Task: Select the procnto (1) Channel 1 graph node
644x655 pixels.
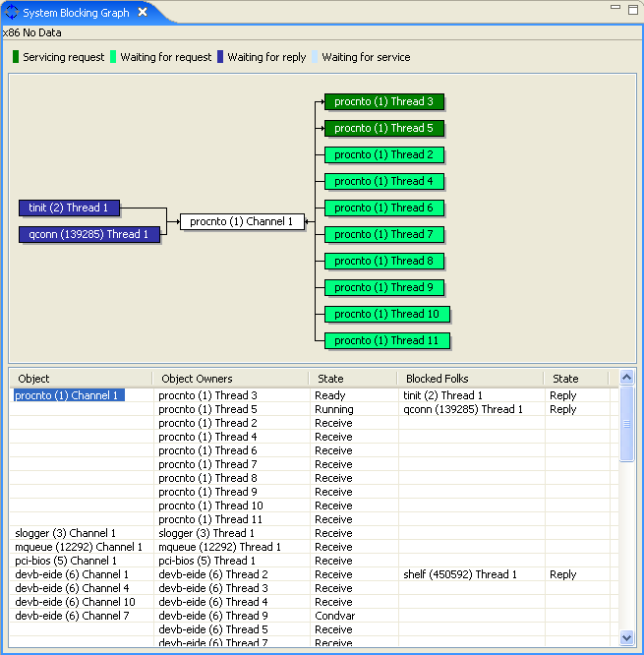Action: (241, 222)
